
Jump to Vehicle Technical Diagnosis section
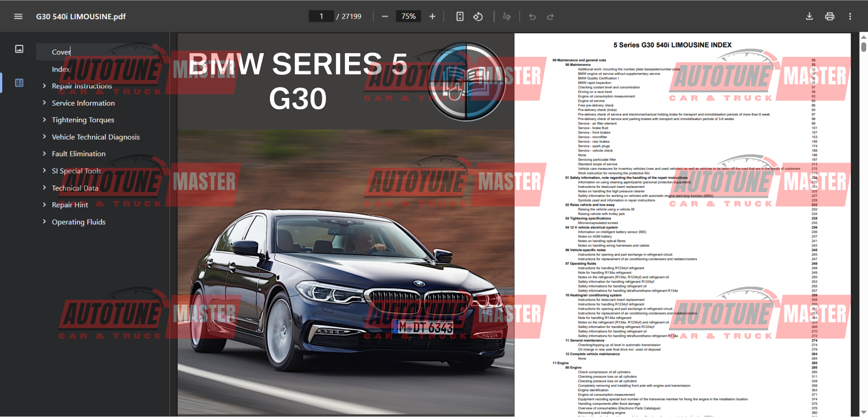[95, 137]
